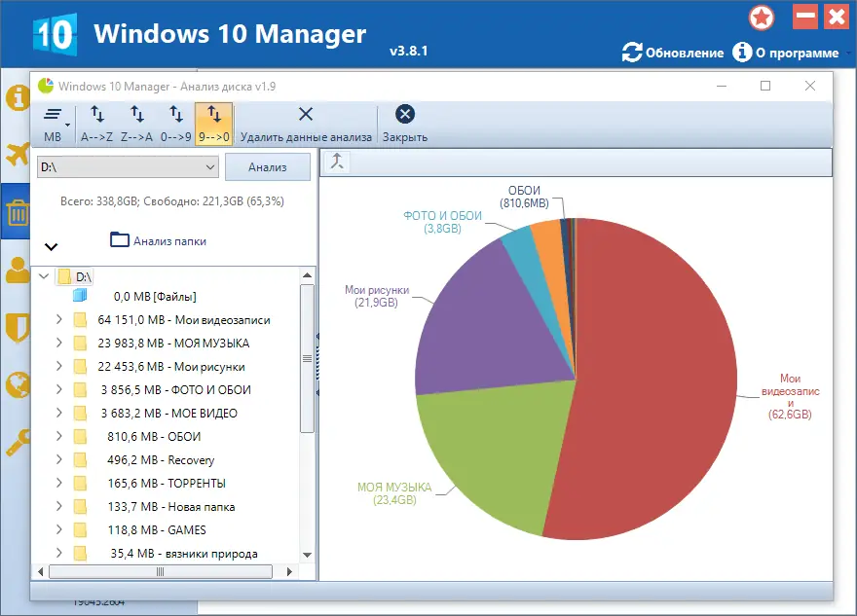Viewport: 857px width, 616px height.
Task: Click the red star favorites icon
Action: [x=762, y=18]
